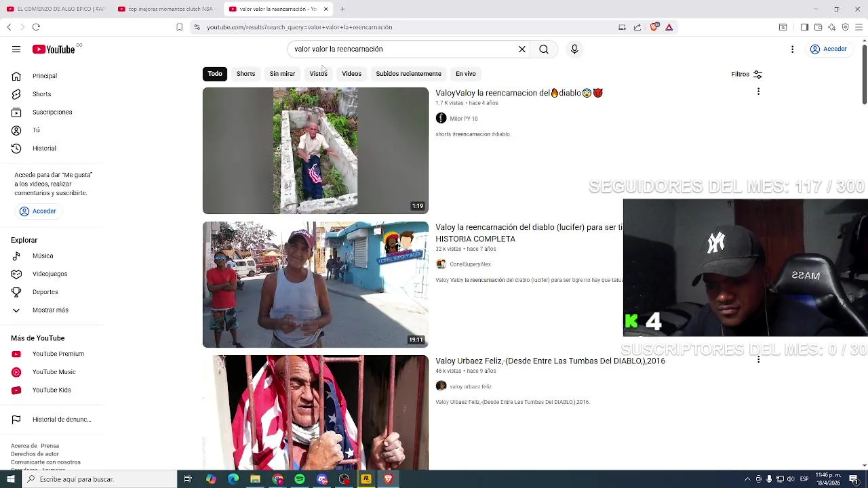
Task: Click the share page icon in address bar
Action: click(637, 27)
